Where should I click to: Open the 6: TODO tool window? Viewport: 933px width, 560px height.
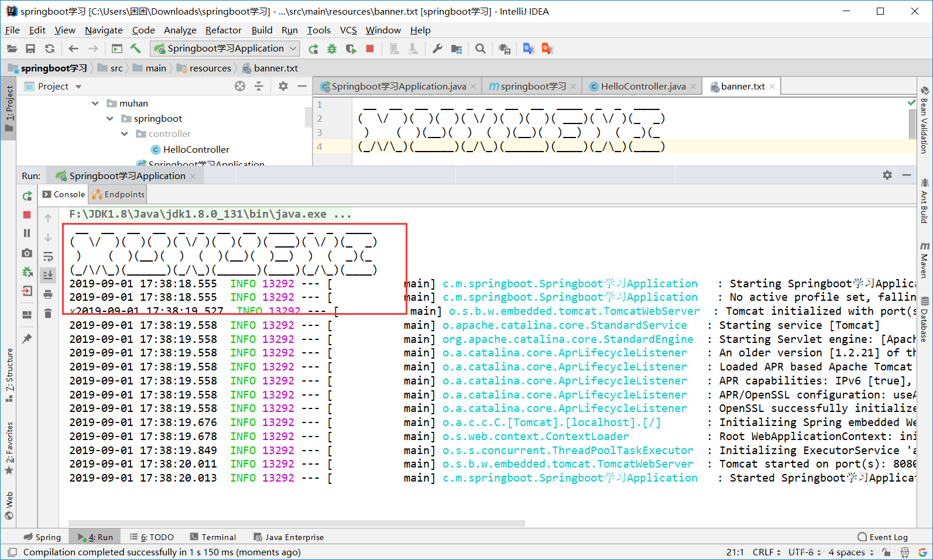152,537
